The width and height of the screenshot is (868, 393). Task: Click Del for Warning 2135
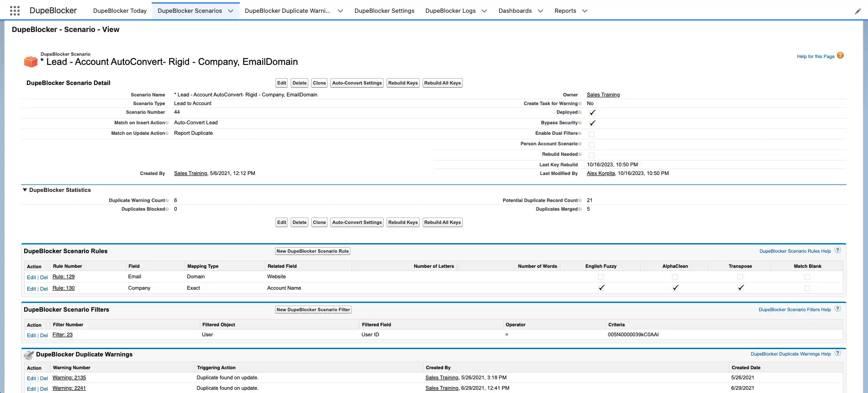pos(44,378)
